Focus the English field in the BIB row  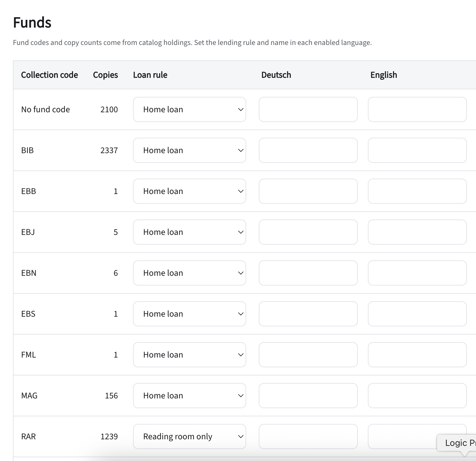(x=417, y=150)
